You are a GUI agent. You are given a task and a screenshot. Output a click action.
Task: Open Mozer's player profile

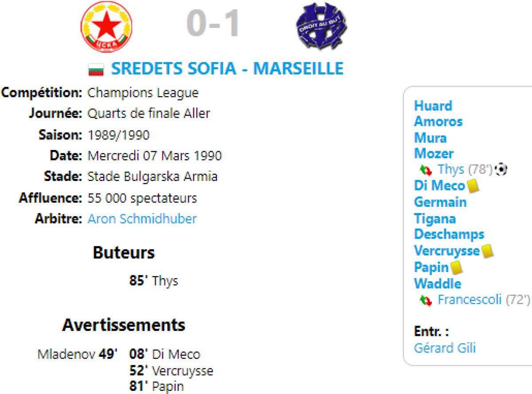[434, 154]
